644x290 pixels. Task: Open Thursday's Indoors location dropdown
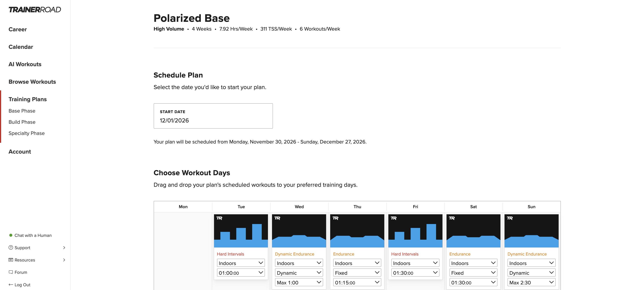point(357,263)
